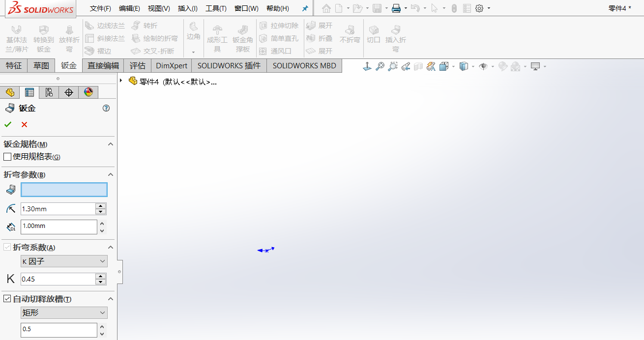The width and height of the screenshot is (644, 340).
Task: Open the Options gear icon
Action: (x=479, y=8)
